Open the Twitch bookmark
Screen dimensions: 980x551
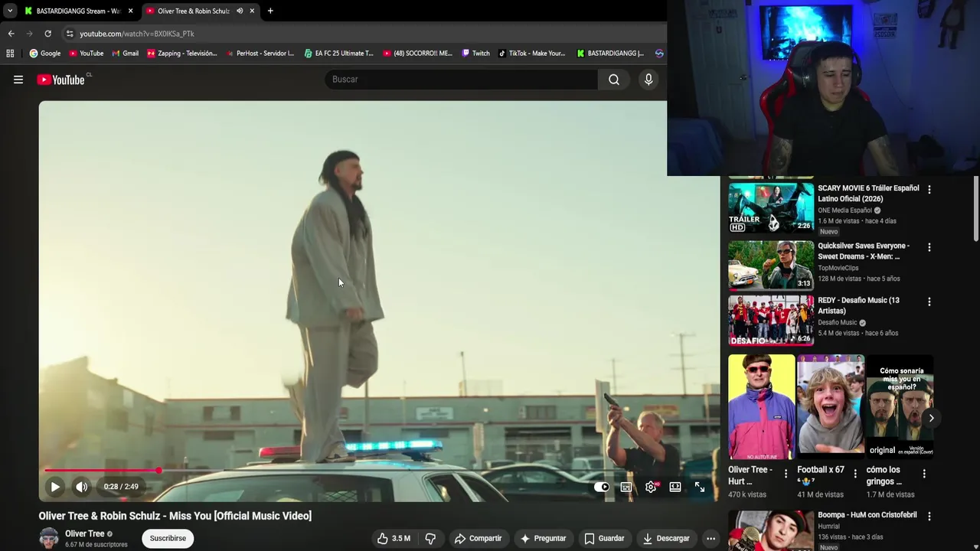pyautogui.click(x=475, y=54)
